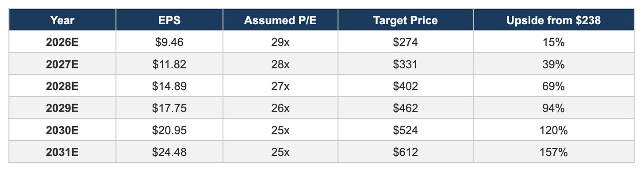This screenshot has height=172, width=644.
Task: Select the 2026E row label
Action: tap(62, 42)
